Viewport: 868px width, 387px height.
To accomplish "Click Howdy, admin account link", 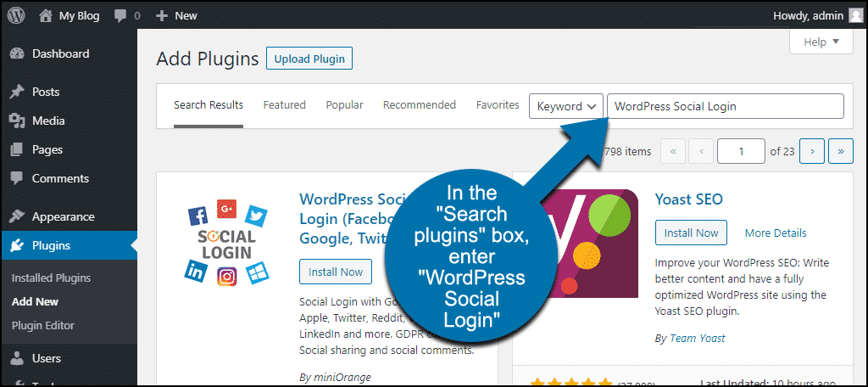I will pyautogui.click(x=808, y=16).
